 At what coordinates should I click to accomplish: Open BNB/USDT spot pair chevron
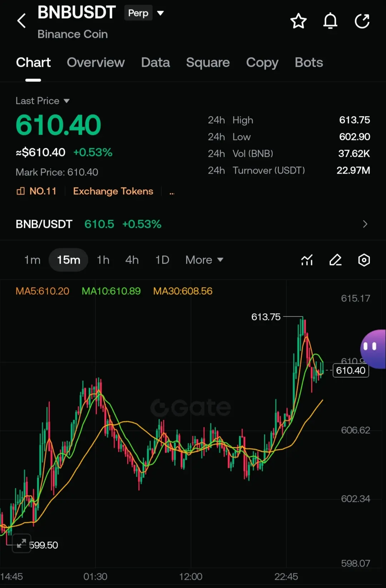coord(365,224)
